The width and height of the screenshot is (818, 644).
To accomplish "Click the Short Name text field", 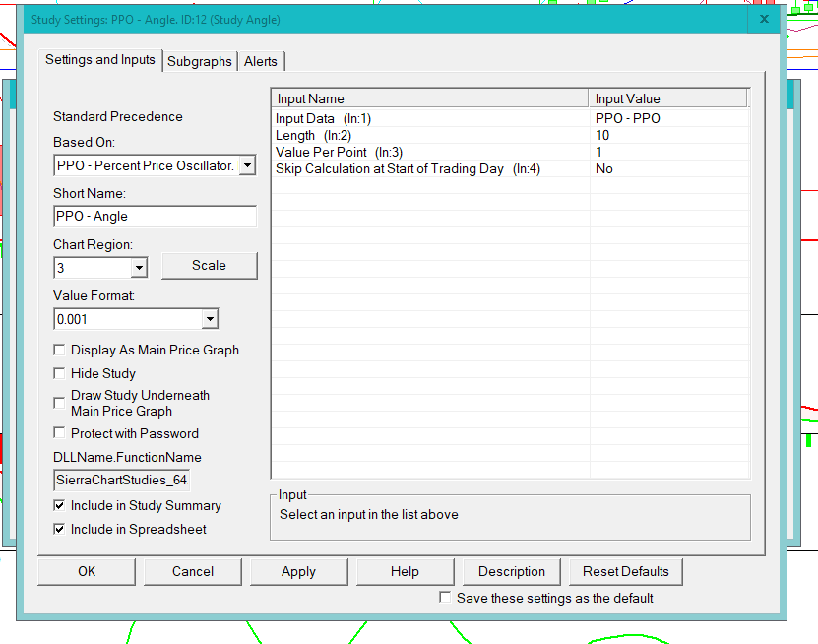I will [x=155, y=217].
